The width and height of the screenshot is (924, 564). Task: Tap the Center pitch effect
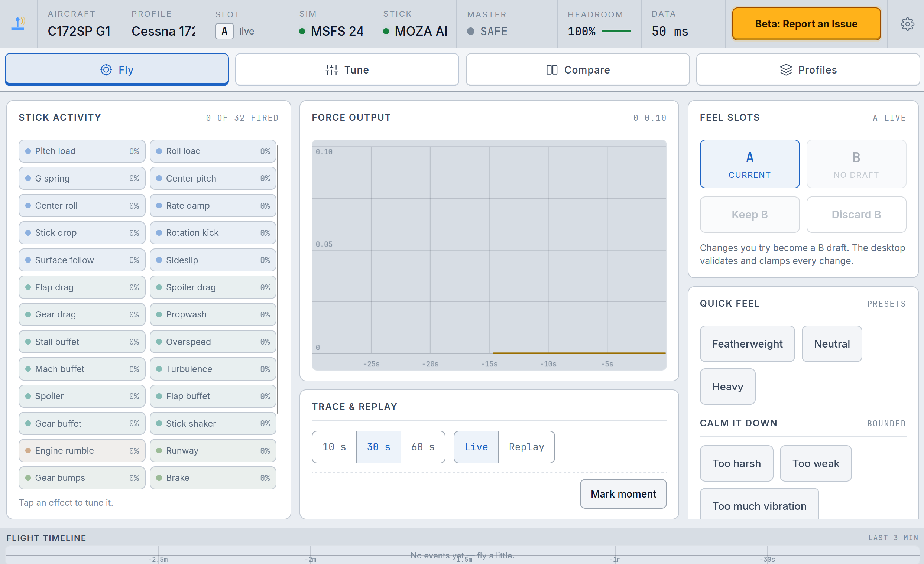(x=213, y=178)
